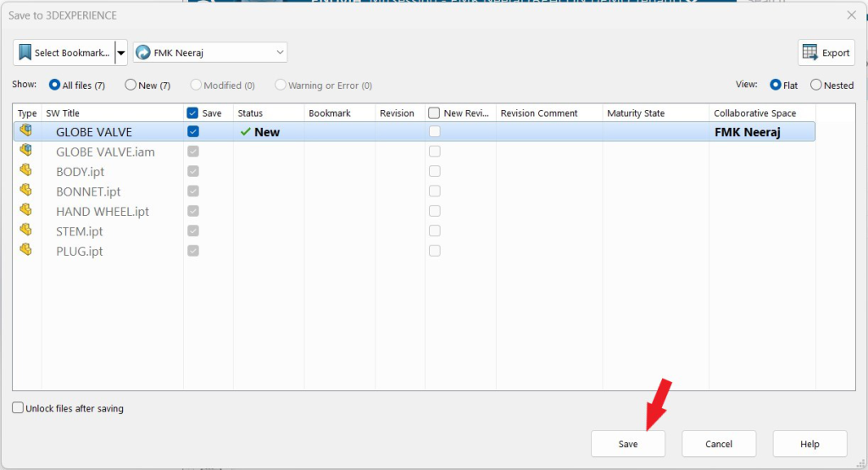Toggle New Revision checkbox for STEM.ipt
Screen dimensions: 868x470
click(x=435, y=231)
